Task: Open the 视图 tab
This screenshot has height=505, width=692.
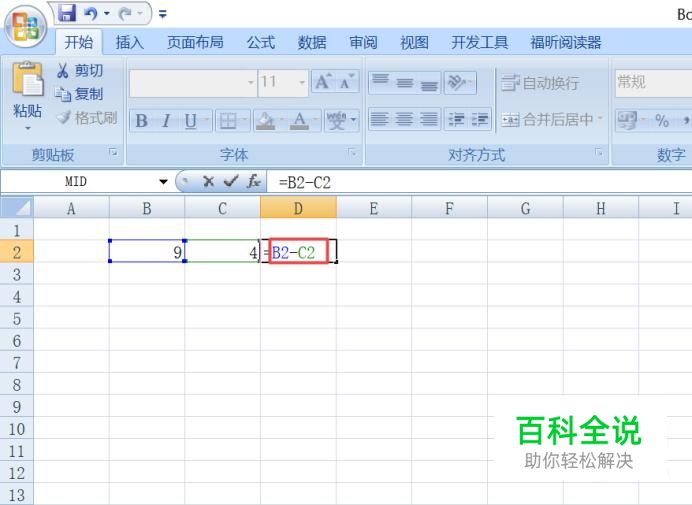Action: tap(414, 42)
